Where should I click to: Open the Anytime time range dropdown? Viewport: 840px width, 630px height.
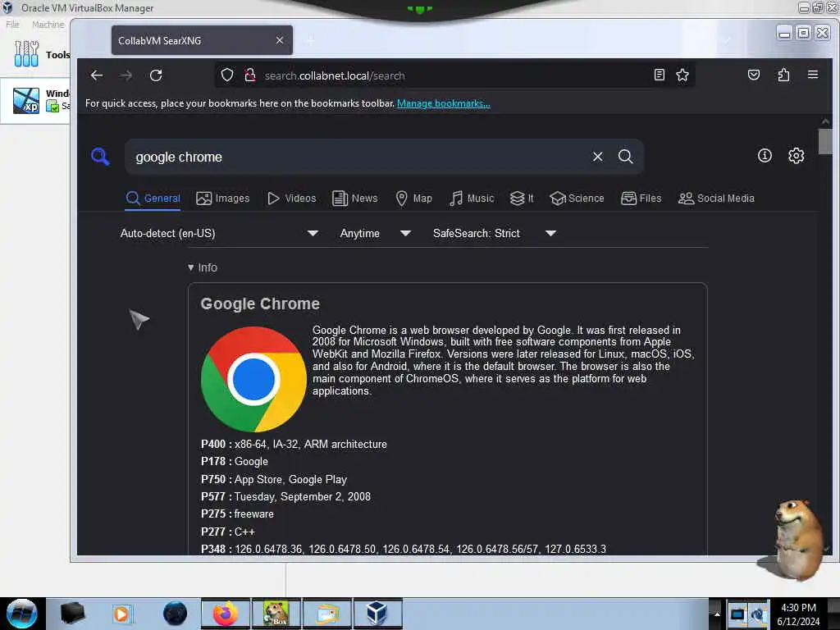coord(376,234)
